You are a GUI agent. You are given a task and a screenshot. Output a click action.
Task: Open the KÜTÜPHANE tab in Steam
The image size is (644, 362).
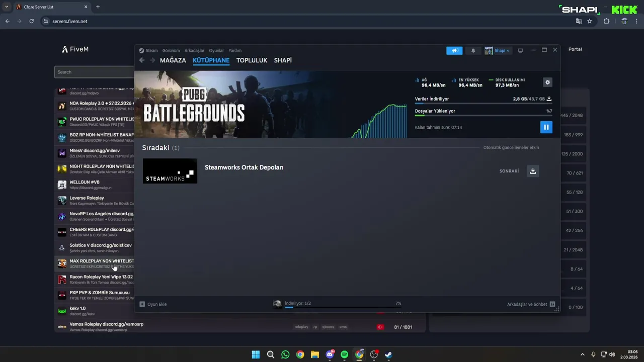point(211,60)
